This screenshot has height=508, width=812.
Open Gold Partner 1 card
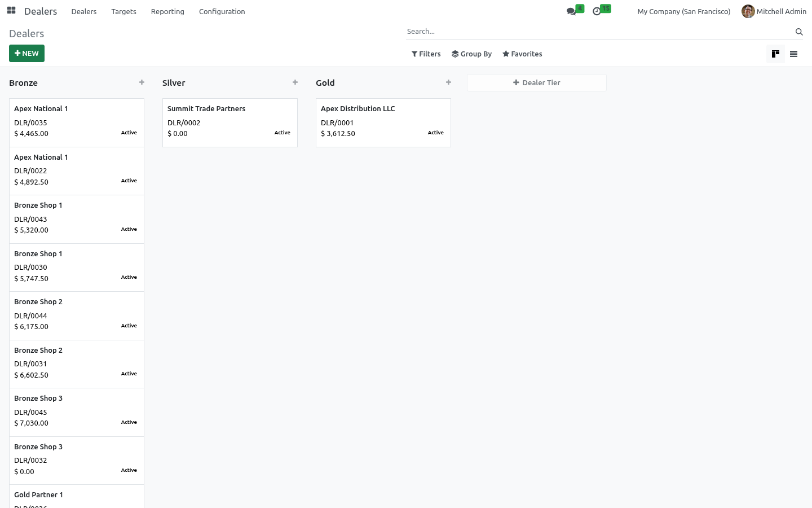pyautogui.click(x=77, y=497)
